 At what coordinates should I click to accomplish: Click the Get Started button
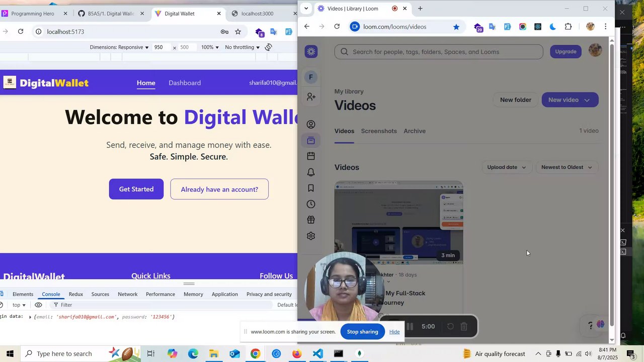click(136, 189)
